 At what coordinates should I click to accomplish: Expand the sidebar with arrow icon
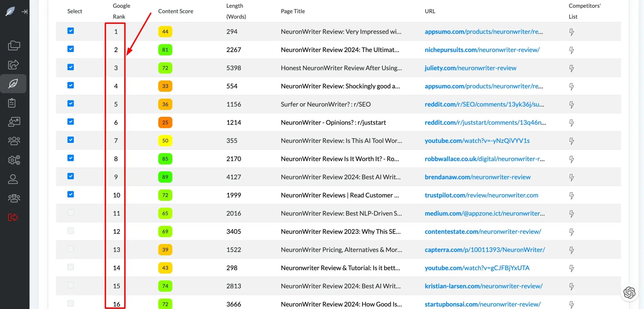pyautogui.click(x=24, y=12)
